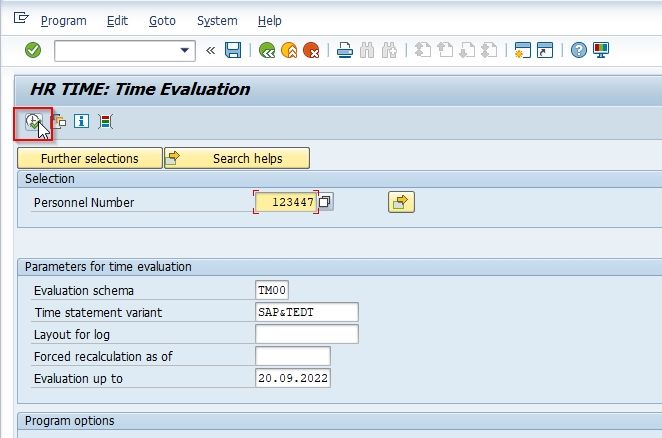This screenshot has width=662, height=438.
Task: Open the command field dropdown arrow
Action: (184, 50)
